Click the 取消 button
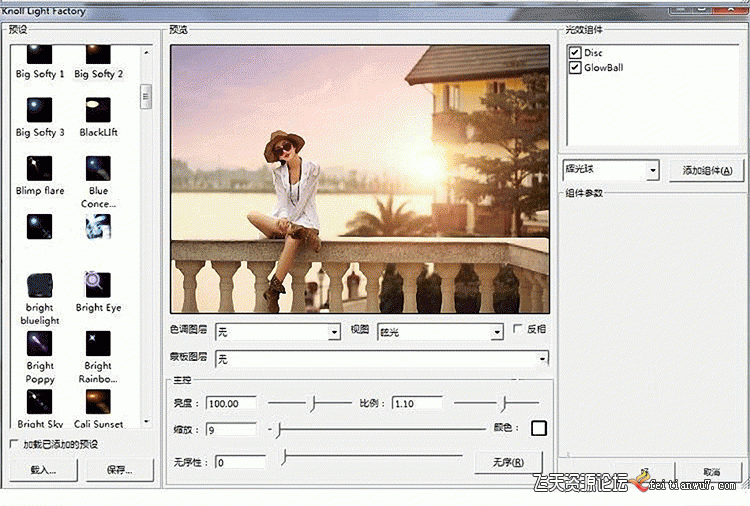Screen dimensions: 750x506 pyautogui.click(x=712, y=472)
